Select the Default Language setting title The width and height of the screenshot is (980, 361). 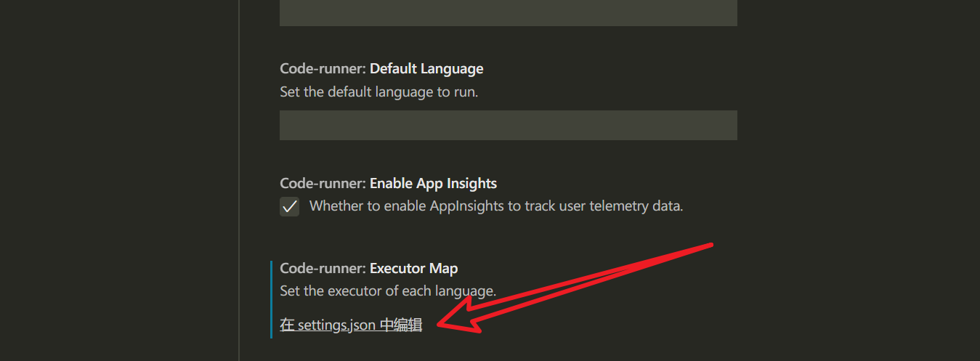tap(381, 69)
